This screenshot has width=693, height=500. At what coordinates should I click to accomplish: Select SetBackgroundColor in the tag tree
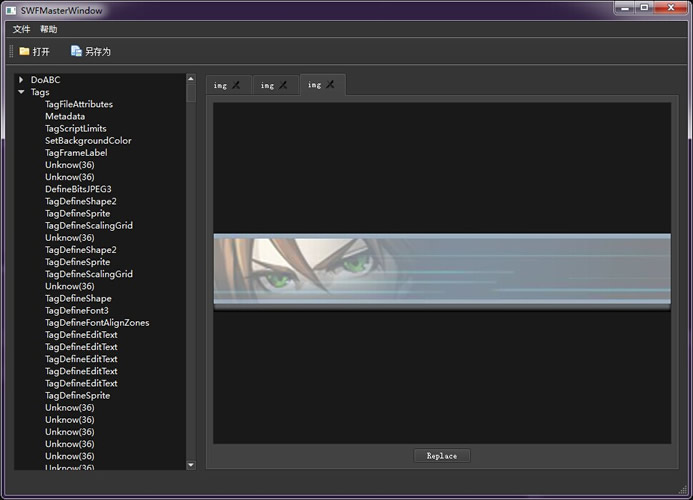[88, 141]
